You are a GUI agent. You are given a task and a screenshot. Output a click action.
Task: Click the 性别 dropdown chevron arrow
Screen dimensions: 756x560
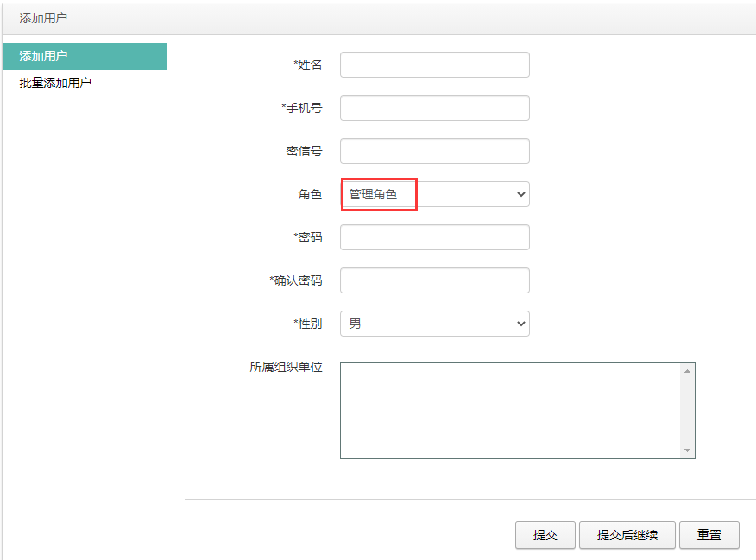click(520, 324)
